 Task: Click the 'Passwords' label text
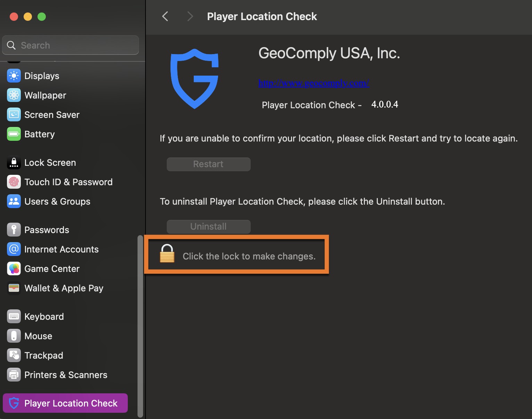47,230
